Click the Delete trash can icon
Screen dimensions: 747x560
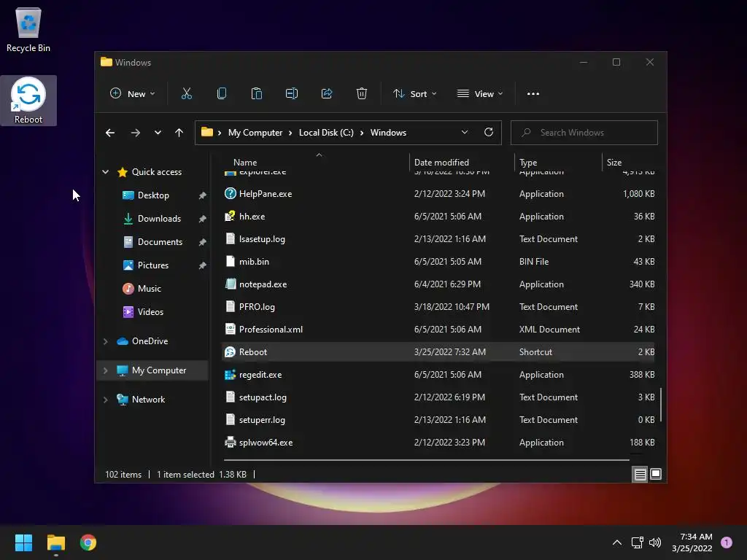click(x=362, y=93)
